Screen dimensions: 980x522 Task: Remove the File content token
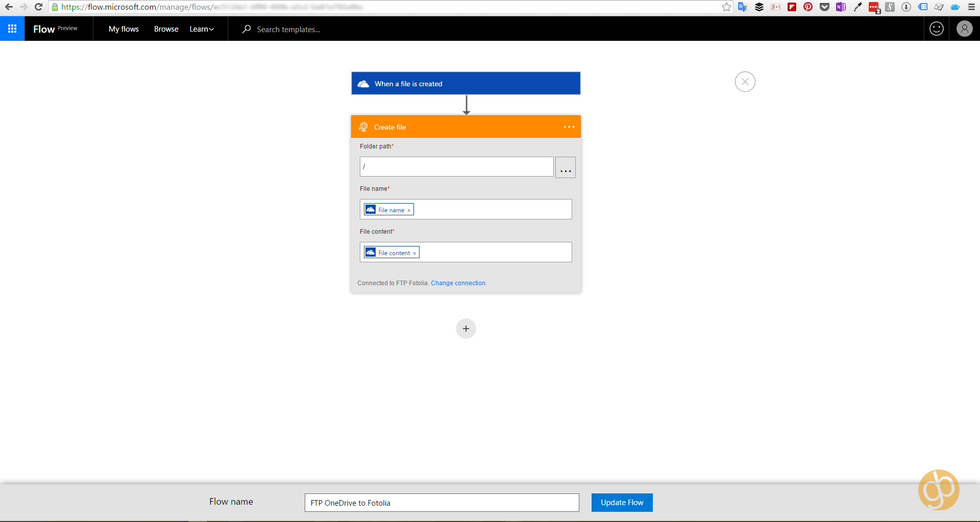(x=414, y=253)
